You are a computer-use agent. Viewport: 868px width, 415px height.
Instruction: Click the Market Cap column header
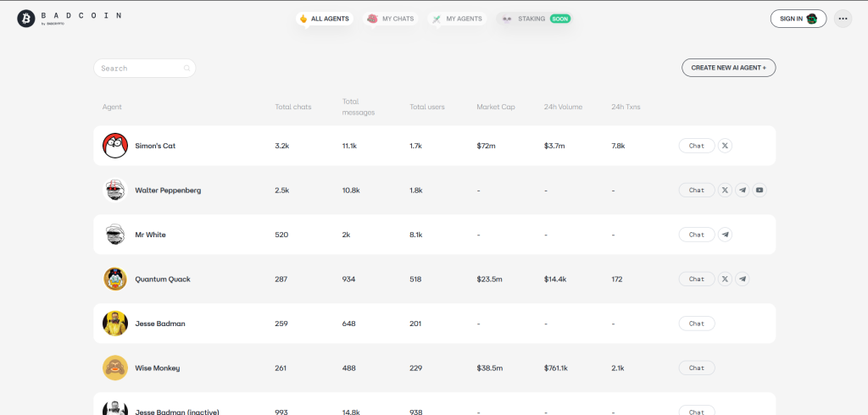point(495,107)
